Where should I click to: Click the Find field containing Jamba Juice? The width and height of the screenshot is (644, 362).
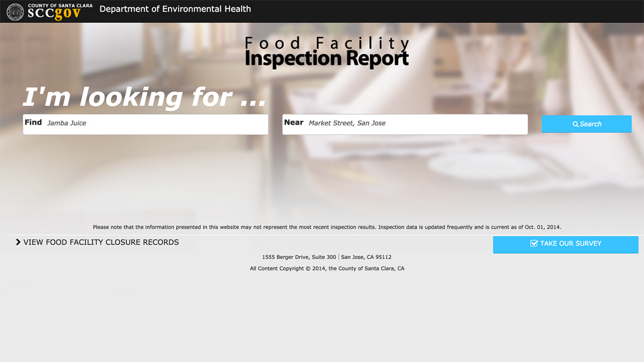click(x=145, y=124)
